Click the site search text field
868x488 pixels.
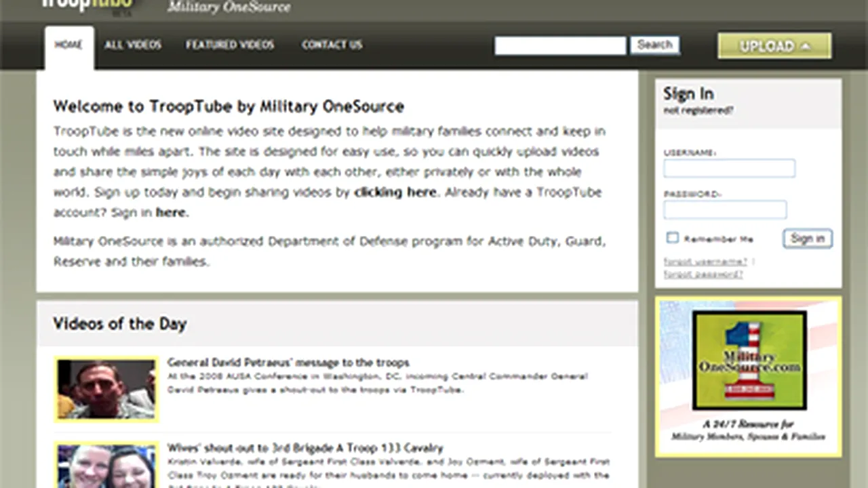coord(560,46)
